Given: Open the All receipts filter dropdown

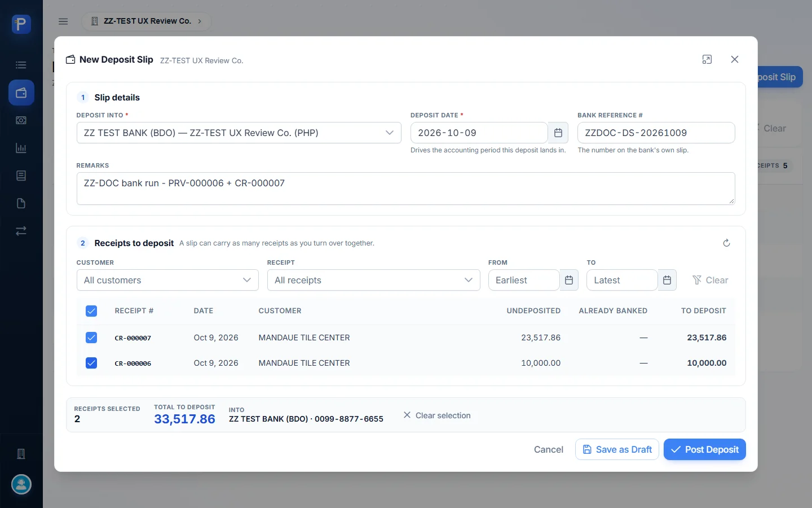Looking at the screenshot, I should pyautogui.click(x=374, y=280).
